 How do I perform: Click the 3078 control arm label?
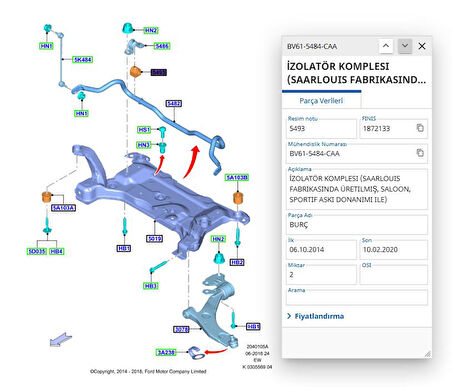[181, 329]
